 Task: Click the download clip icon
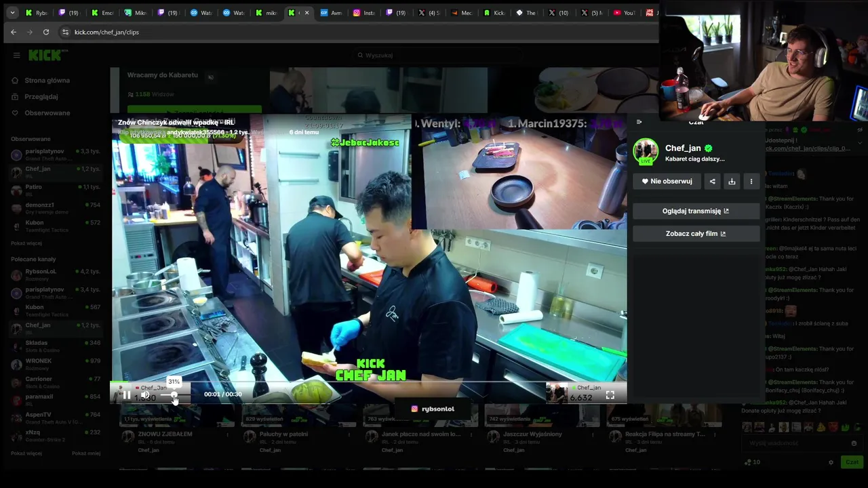[x=732, y=181]
